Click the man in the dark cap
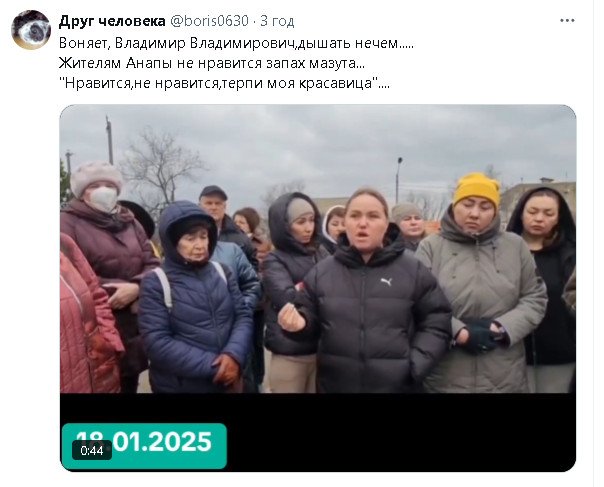The image size is (604, 487). click(225, 223)
